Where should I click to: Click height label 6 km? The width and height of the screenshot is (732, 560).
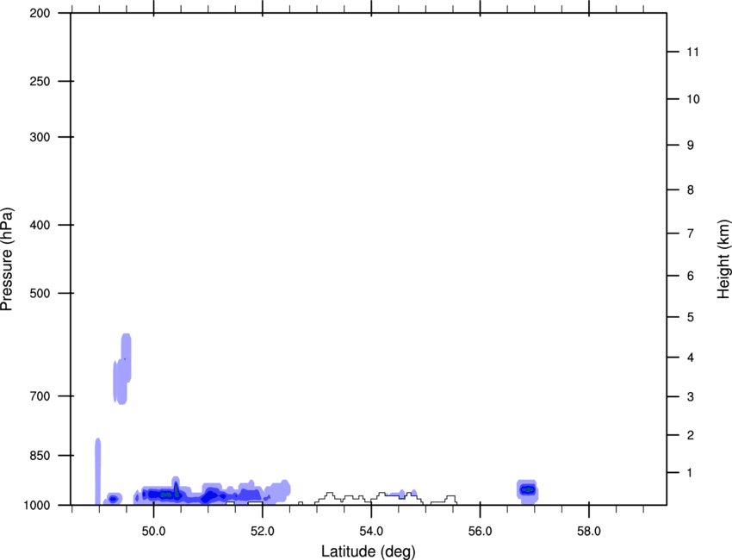[x=691, y=276]
